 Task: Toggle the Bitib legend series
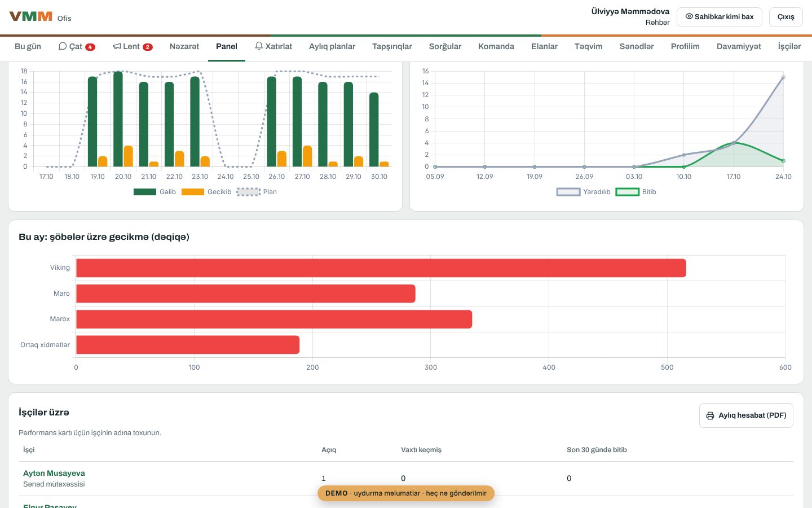[636, 192]
